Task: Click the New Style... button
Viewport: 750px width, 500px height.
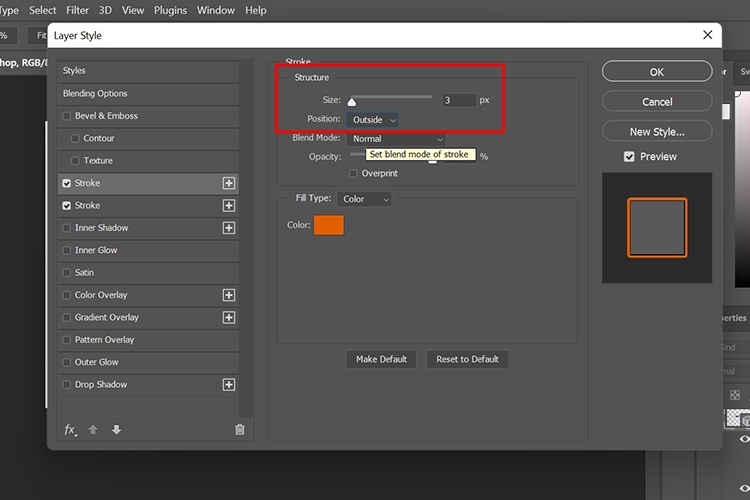Action: point(657,132)
